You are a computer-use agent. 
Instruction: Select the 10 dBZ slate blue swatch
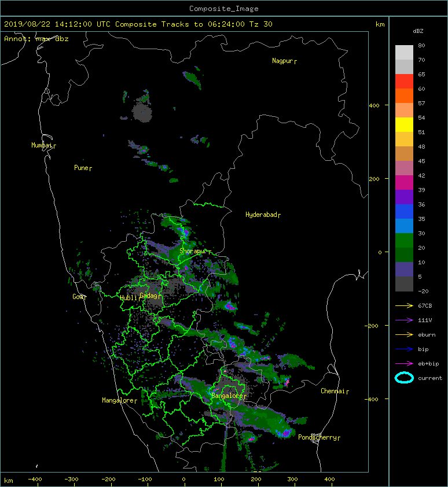404,270
